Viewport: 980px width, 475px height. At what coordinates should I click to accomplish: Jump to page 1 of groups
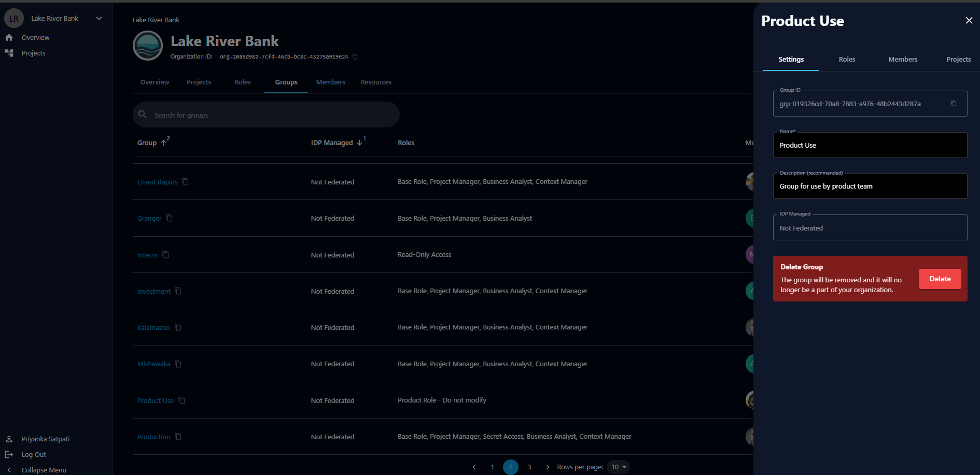coord(492,467)
